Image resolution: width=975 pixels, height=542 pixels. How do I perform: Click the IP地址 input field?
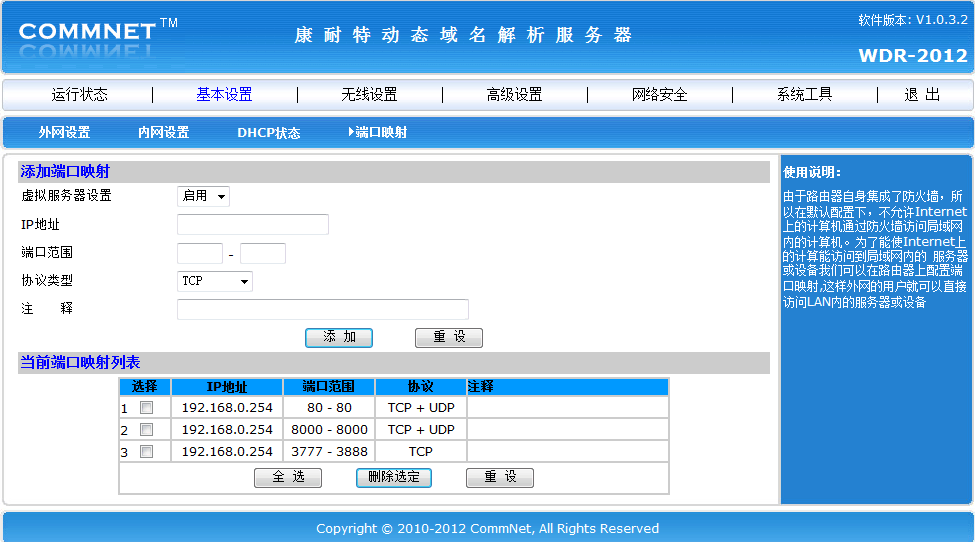click(x=252, y=224)
